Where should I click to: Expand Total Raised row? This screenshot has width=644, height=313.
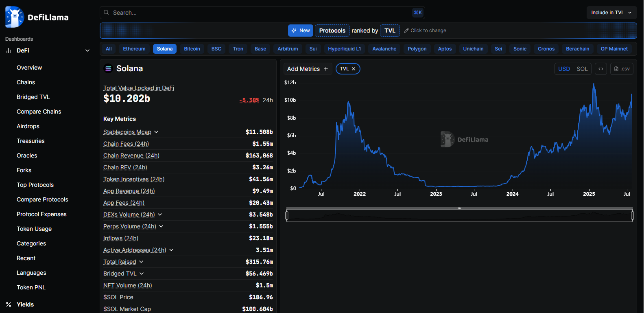tap(141, 262)
